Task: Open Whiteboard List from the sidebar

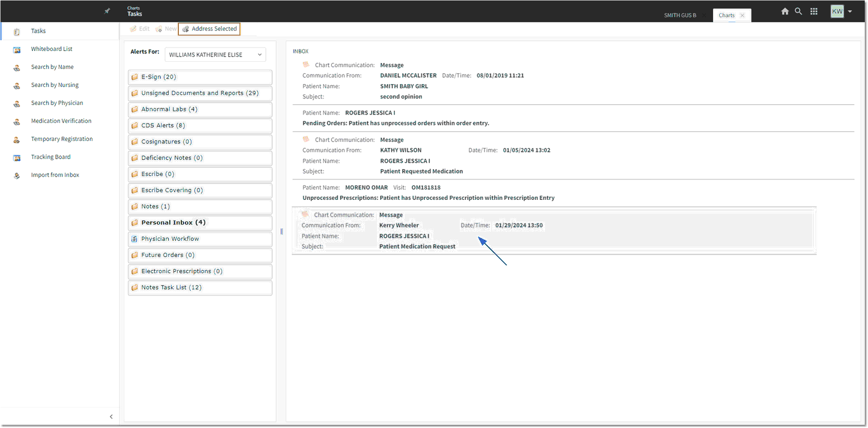Action: tap(52, 49)
